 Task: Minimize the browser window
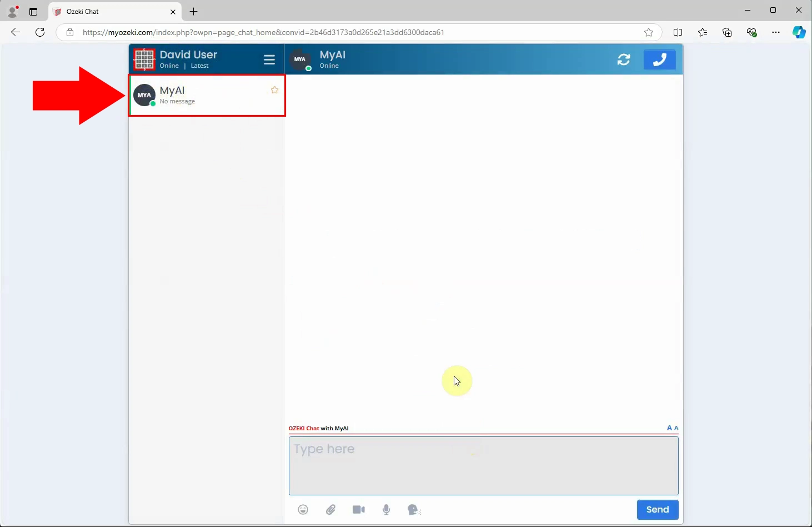[x=748, y=10]
